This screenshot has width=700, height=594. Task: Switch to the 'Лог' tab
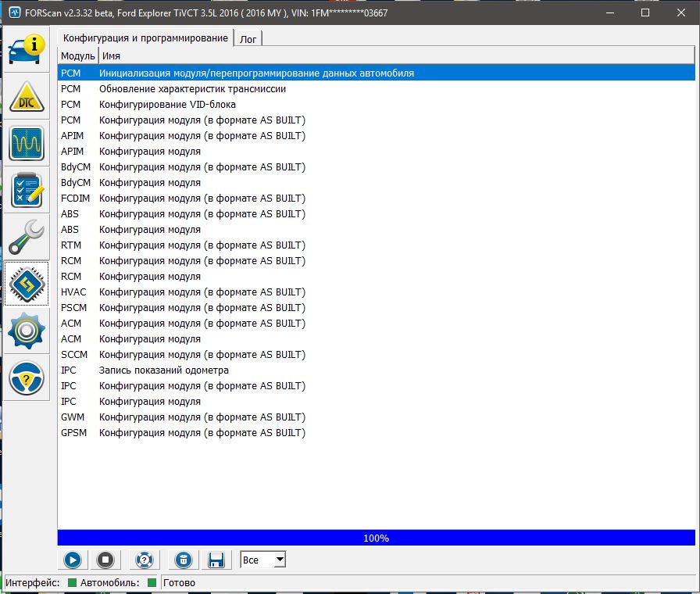[250, 38]
